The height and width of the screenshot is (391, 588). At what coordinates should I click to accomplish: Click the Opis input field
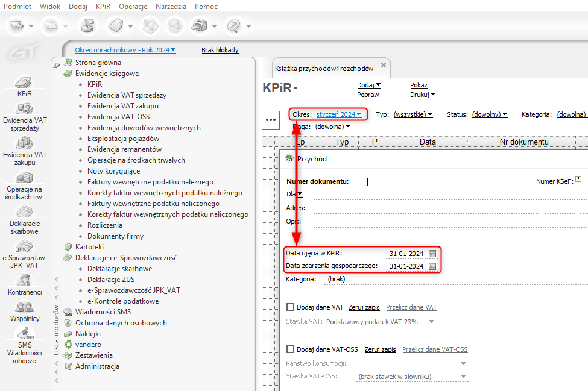(450, 222)
